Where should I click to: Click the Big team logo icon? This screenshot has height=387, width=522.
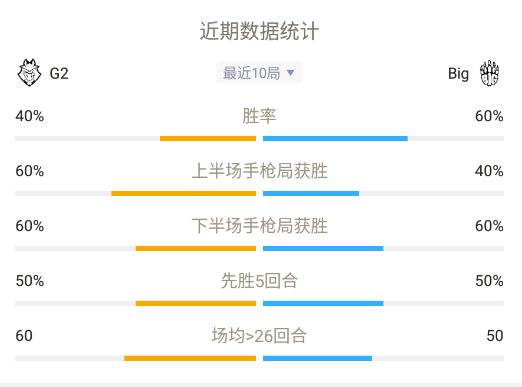[489, 73]
